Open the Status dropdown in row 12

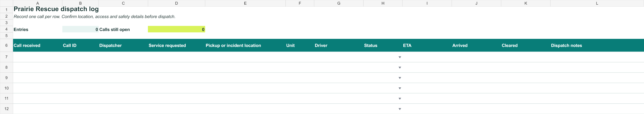coord(400,109)
